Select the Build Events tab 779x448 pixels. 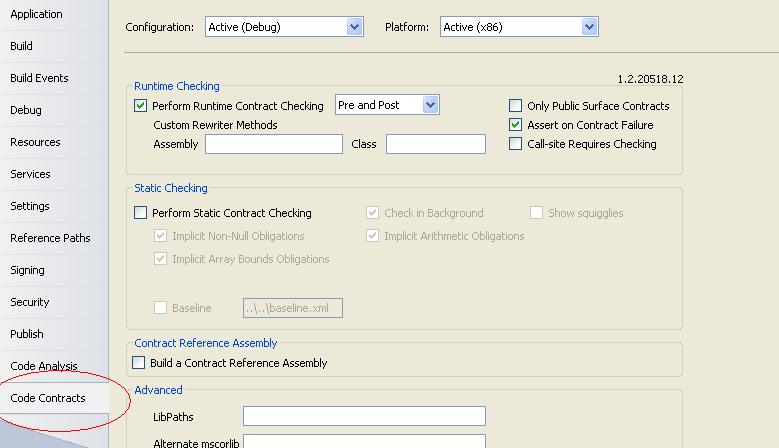tap(39, 78)
